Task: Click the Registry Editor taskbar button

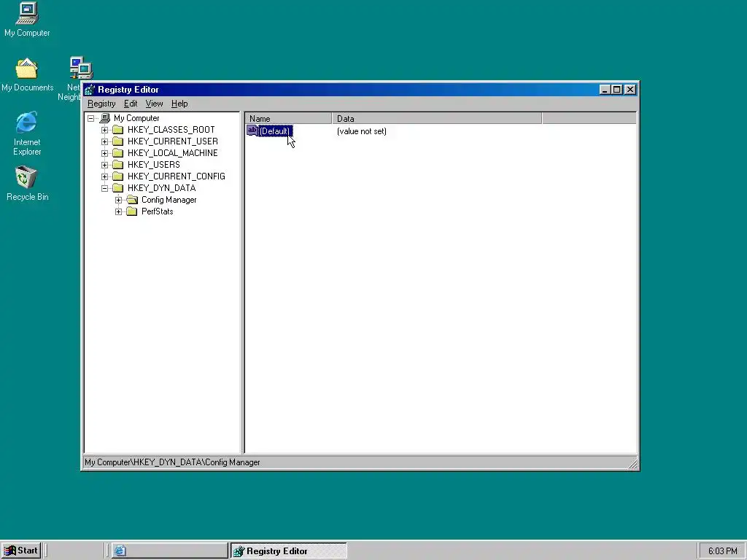Action: click(x=289, y=551)
